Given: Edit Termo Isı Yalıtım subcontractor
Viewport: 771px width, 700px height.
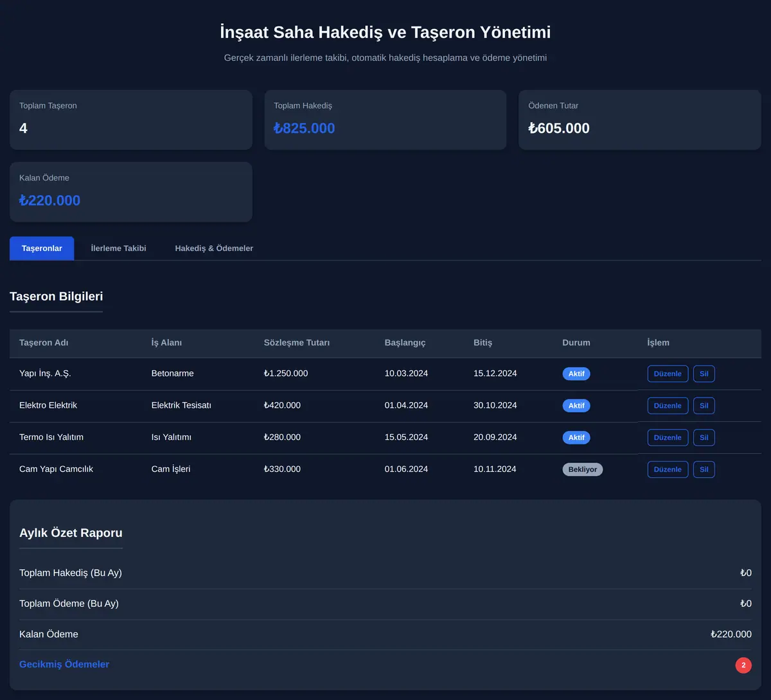Looking at the screenshot, I should tap(668, 437).
